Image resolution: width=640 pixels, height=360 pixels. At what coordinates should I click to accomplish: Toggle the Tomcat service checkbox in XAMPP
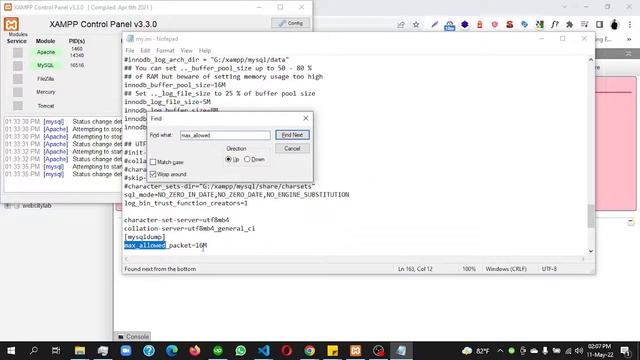[18, 106]
